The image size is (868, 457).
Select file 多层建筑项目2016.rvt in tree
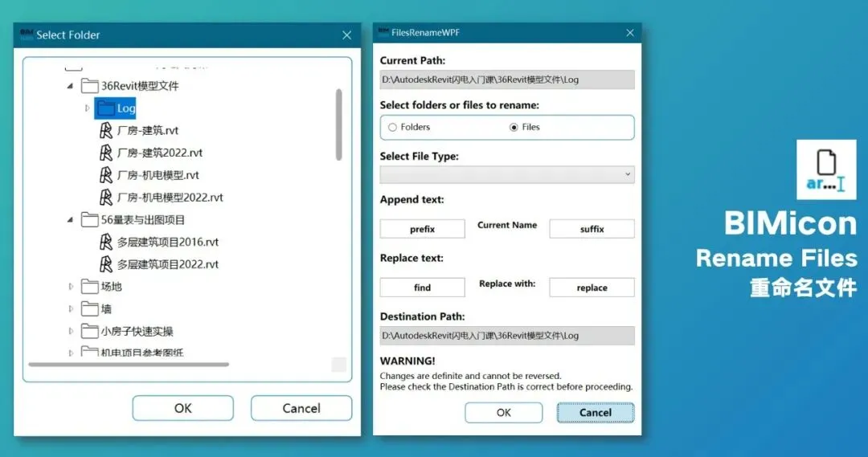point(168,243)
